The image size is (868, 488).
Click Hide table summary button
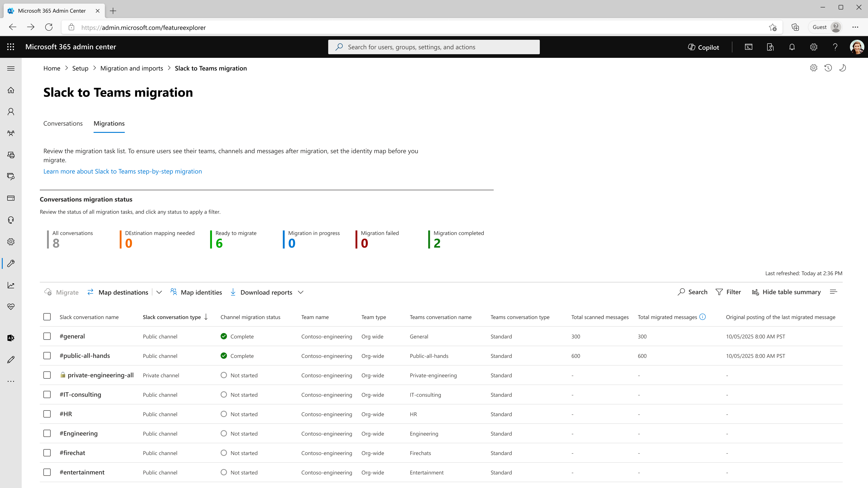[x=786, y=292]
